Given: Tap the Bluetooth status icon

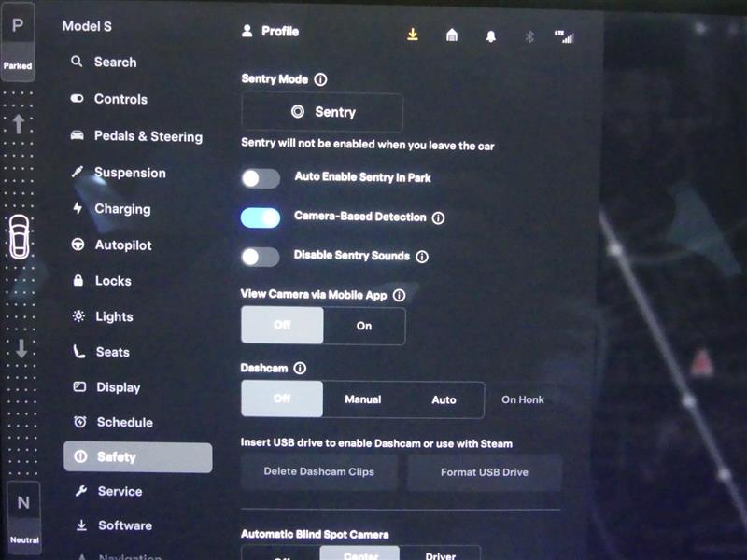Looking at the screenshot, I should (529, 36).
